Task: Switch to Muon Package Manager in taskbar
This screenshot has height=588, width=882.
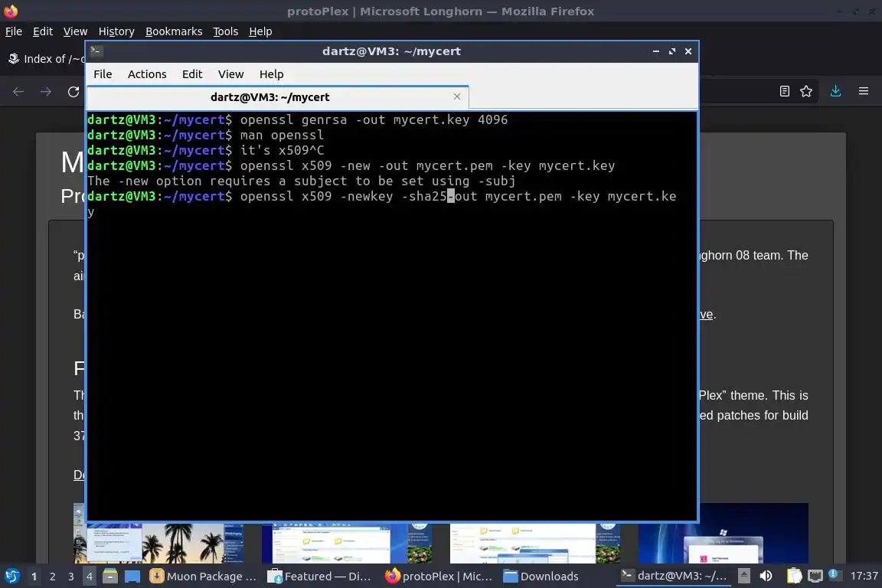Action: [x=203, y=577]
